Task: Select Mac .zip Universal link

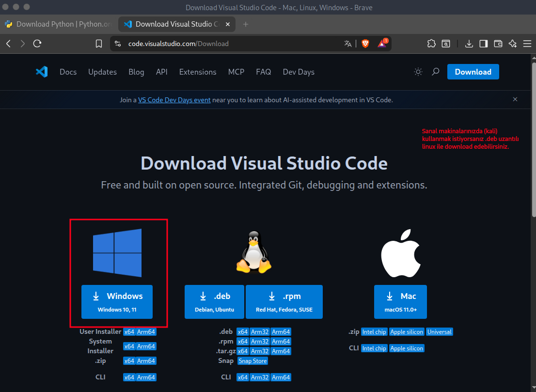Action: click(x=439, y=332)
